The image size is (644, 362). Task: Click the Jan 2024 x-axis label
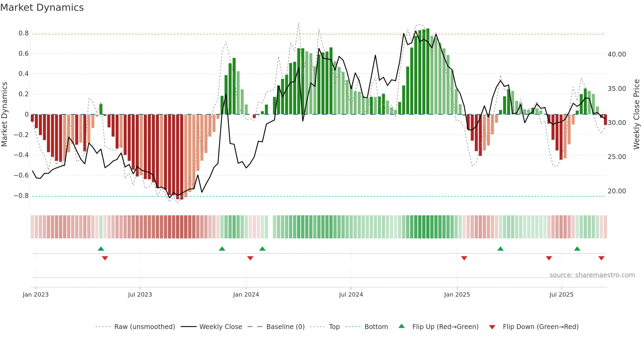click(x=246, y=294)
